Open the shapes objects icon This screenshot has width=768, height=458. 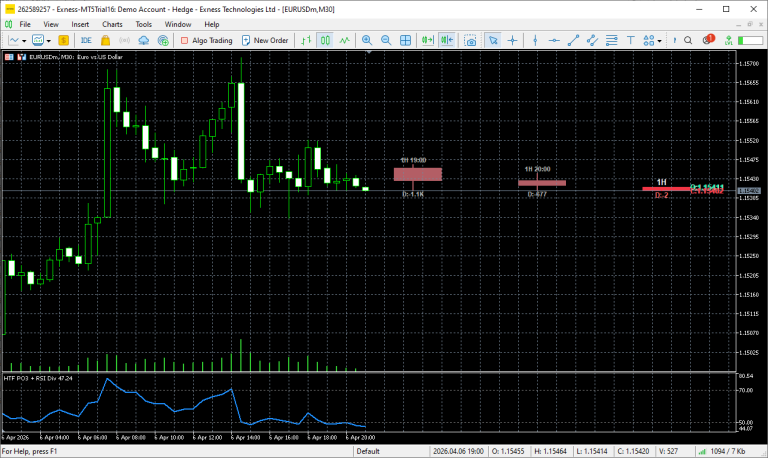coord(648,40)
